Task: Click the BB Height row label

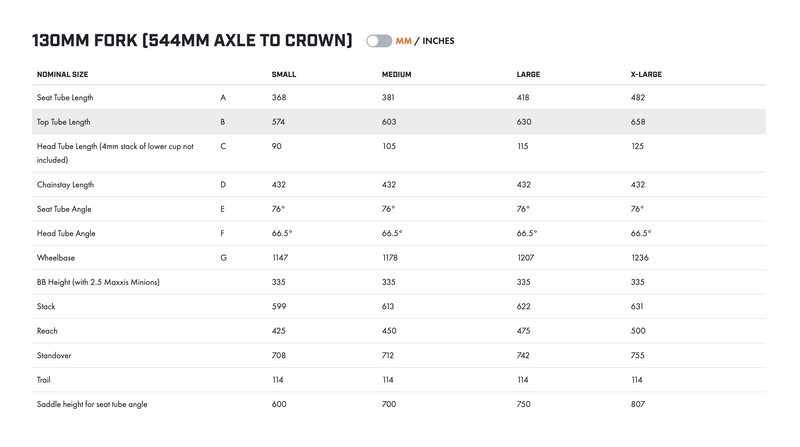Action: (98, 282)
